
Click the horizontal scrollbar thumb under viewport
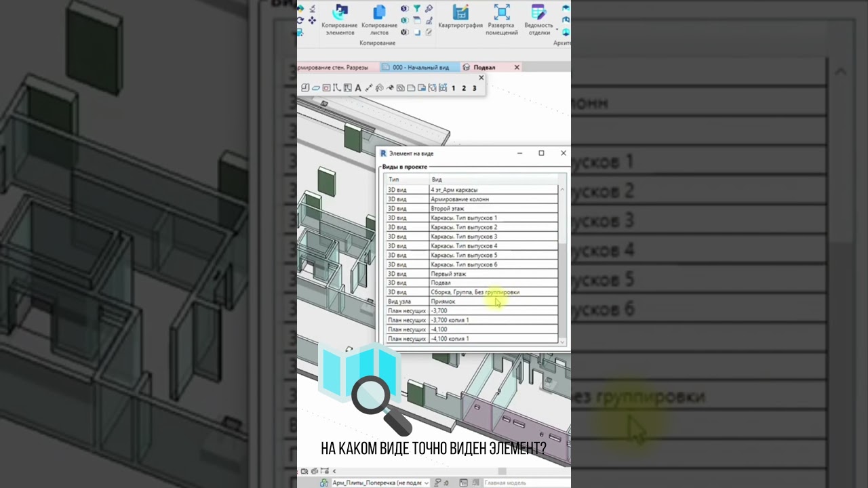pyautogui.click(x=502, y=471)
